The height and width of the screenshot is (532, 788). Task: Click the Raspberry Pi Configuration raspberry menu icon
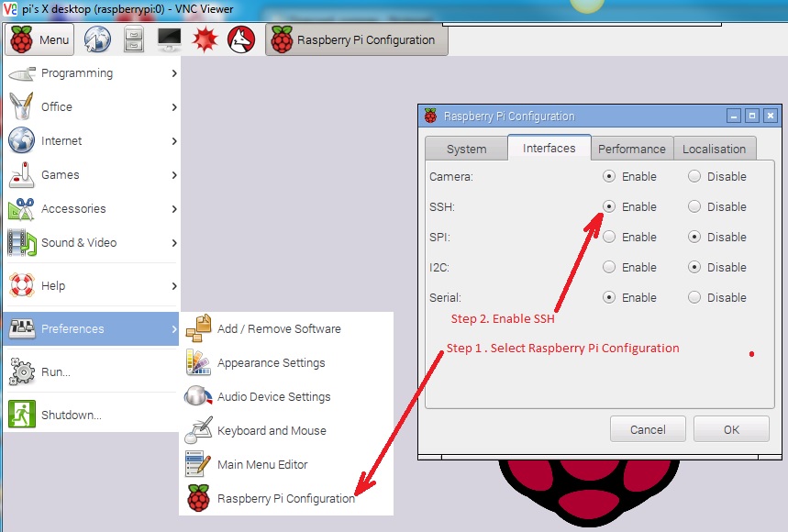point(198,498)
